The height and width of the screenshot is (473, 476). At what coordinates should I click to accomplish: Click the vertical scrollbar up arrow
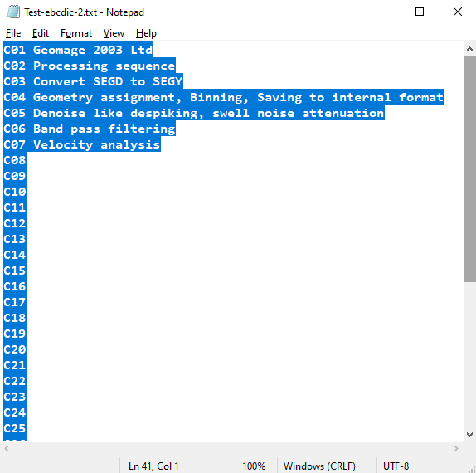[x=469, y=49]
